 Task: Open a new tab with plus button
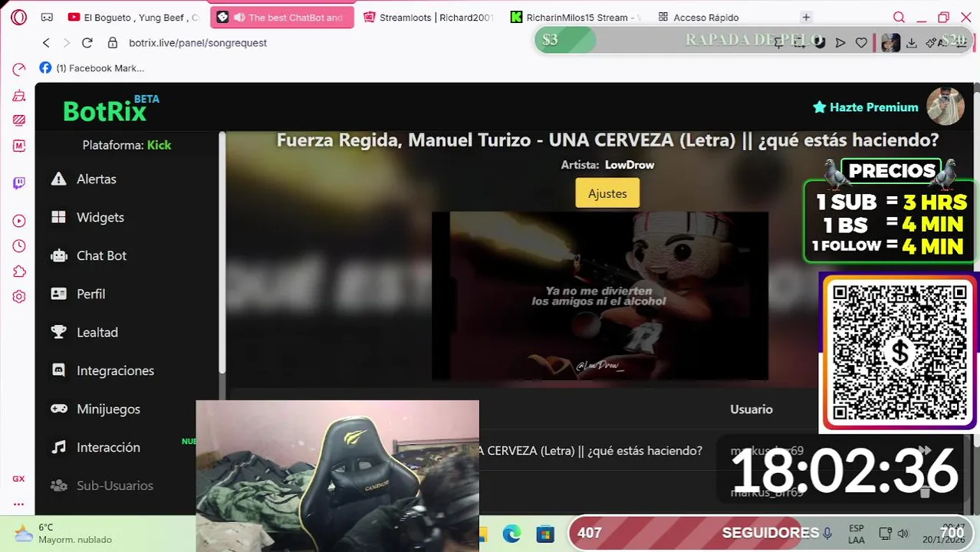[x=806, y=17]
